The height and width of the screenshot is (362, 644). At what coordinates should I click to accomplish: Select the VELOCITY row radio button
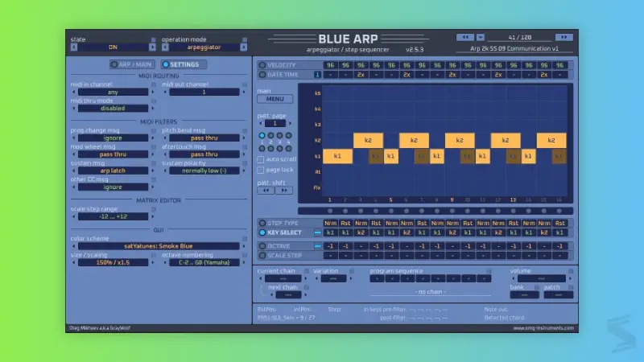coord(262,65)
